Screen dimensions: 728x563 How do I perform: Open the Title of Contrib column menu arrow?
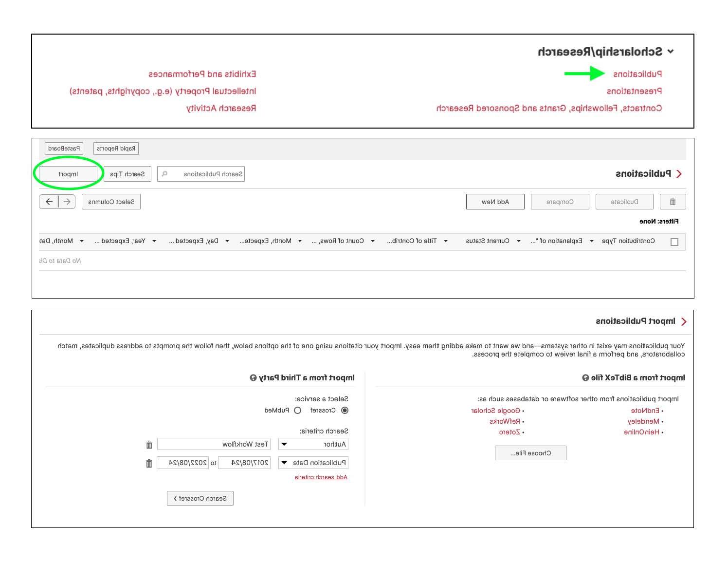(x=372, y=241)
